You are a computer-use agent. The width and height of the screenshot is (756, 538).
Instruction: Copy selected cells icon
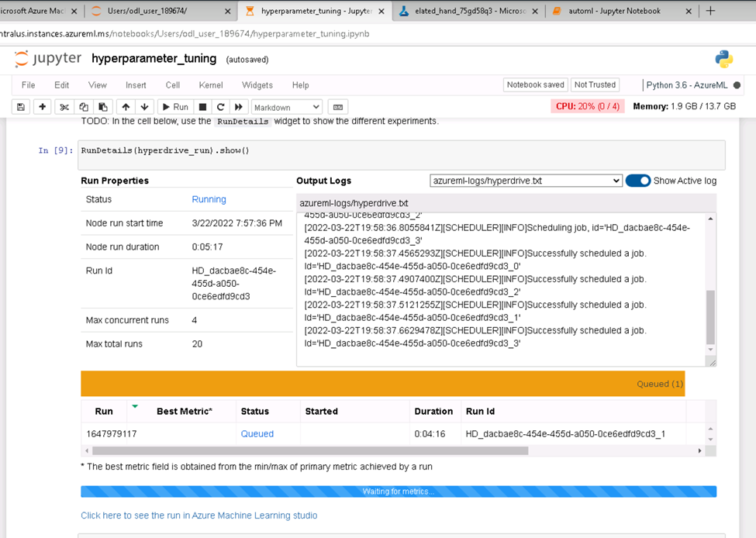(84, 107)
